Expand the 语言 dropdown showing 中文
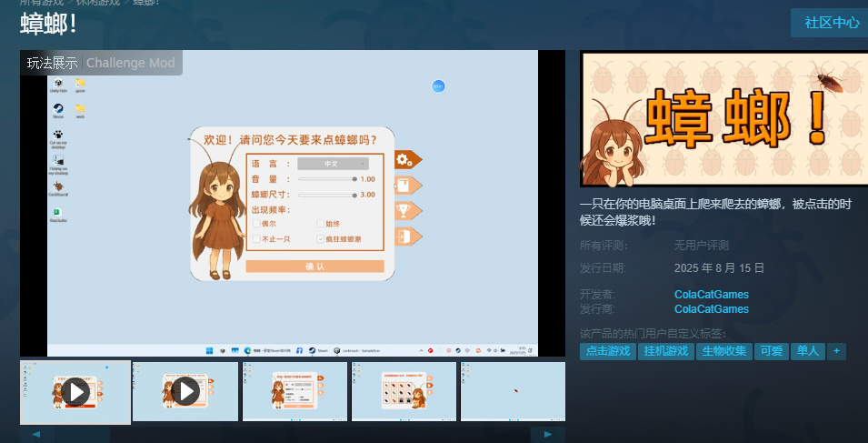Viewport: 868px width, 443px height. [x=333, y=164]
